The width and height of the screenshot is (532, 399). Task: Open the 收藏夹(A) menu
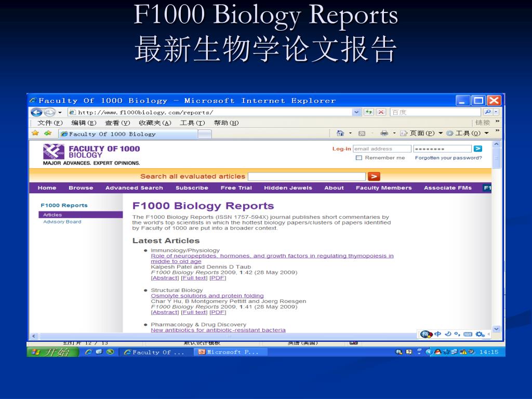coord(155,123)
